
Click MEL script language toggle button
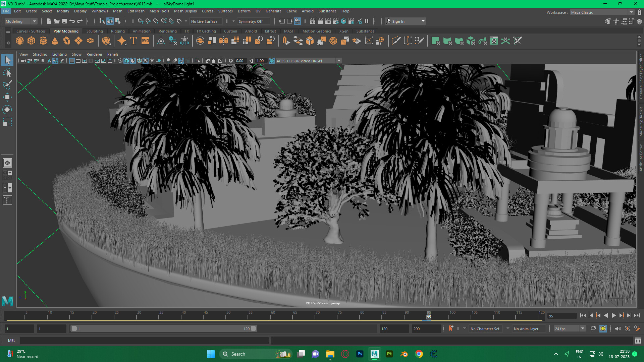coord(11,340)
